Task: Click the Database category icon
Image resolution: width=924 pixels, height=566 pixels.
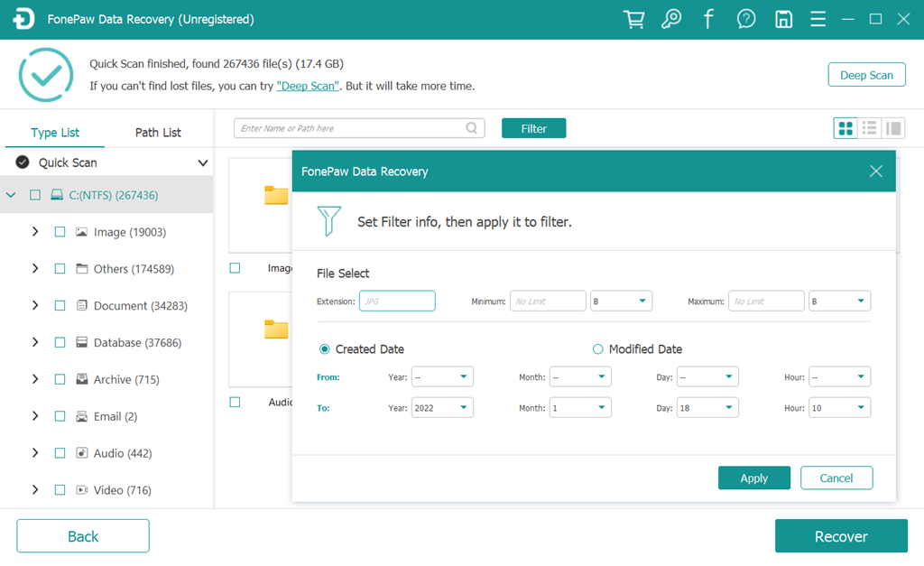Action: (82, 342)
